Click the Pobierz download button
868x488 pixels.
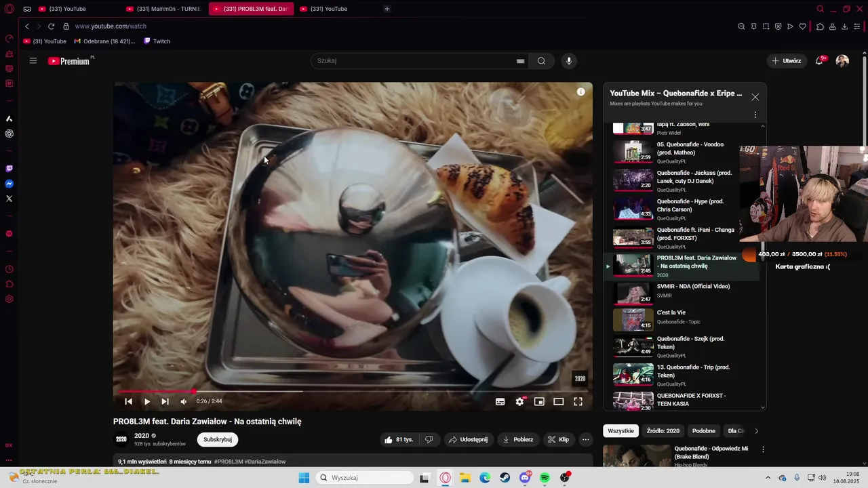click(x=517, y=439)
